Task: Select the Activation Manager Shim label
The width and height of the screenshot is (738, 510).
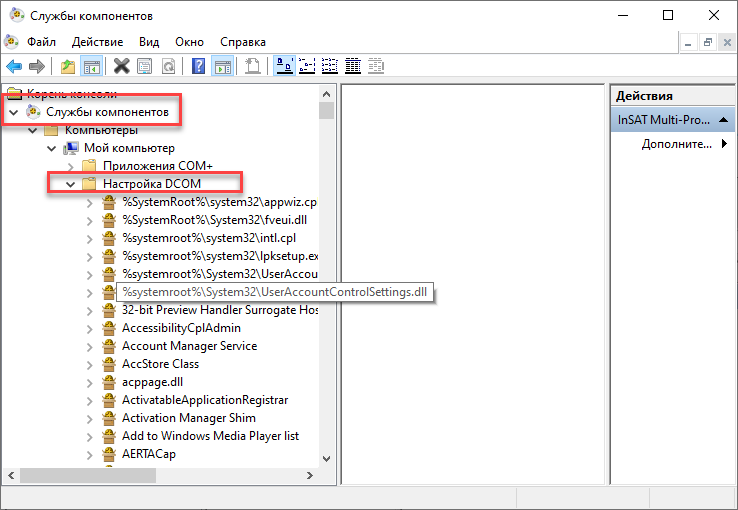Action: tap(189, 418)
